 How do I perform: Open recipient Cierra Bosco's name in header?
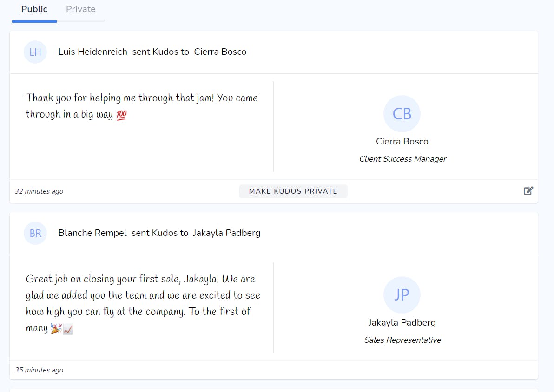coord(220,52)
